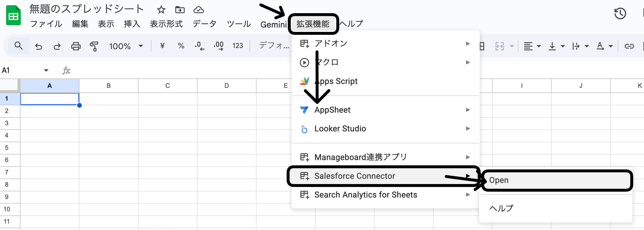Image resolution: width=644 pixels, height=230 pixels.
Task: Open the ファイル menu
Action: pyautogui.click(x=46, y=24)
